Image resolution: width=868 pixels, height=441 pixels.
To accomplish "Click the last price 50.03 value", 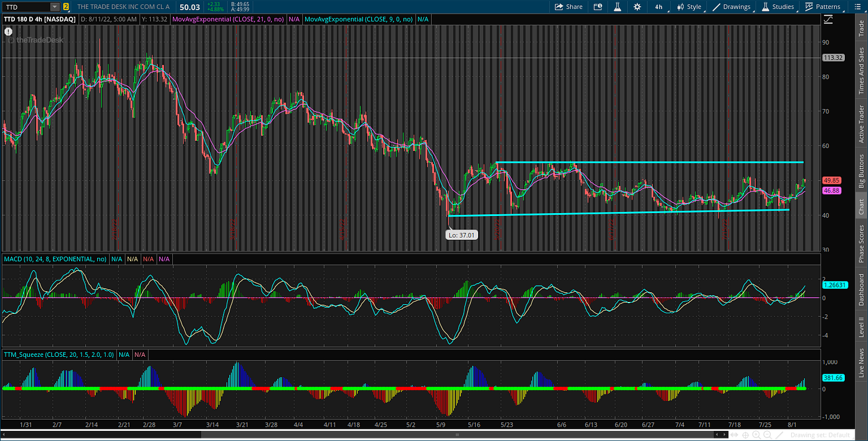I will coord(190,7).
